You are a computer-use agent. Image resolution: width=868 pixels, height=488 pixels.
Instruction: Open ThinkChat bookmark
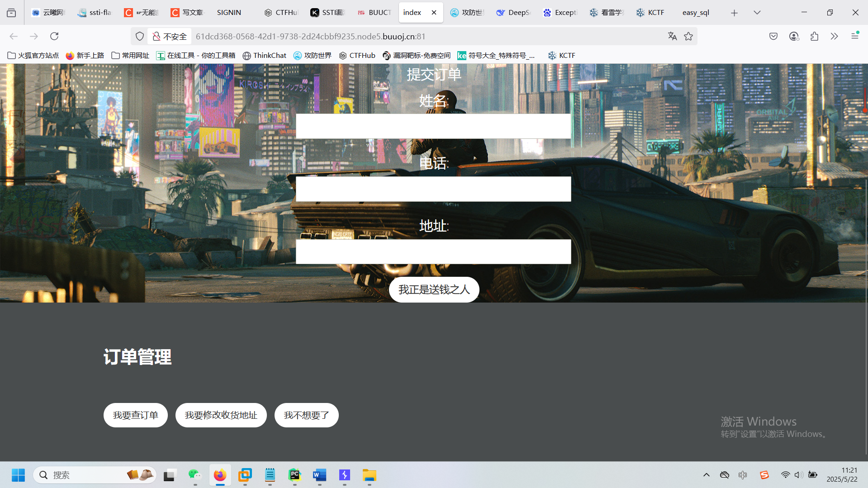tap(265, 56)
